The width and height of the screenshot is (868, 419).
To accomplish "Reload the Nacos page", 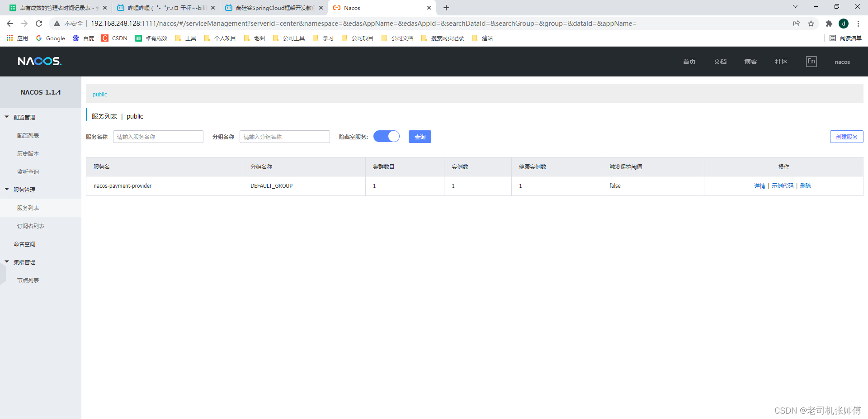I will pos(39,24).
